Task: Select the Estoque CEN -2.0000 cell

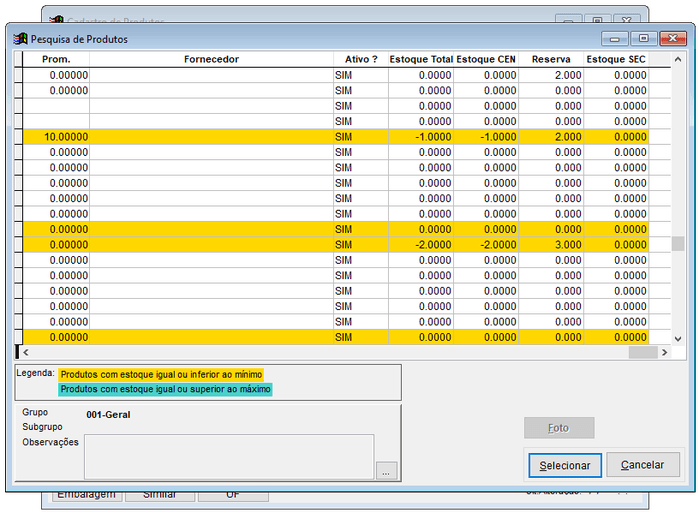Action: tap(486, 245)
